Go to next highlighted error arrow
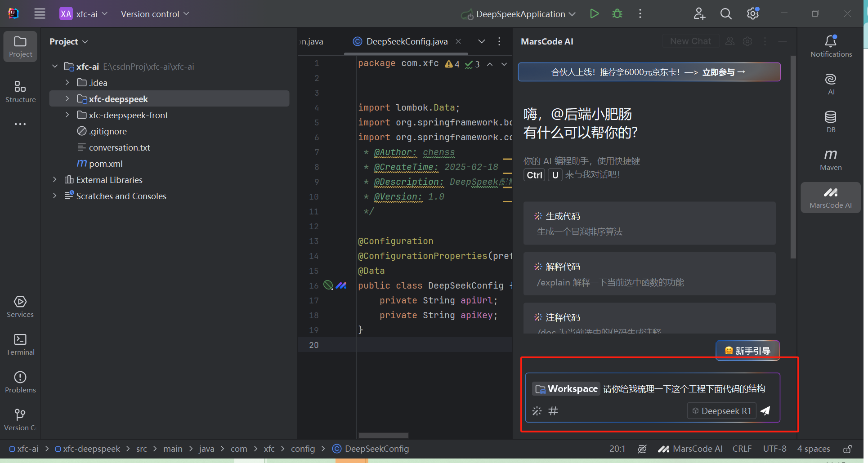Screen dimensions: 868x463 click(x=504, y=64)
